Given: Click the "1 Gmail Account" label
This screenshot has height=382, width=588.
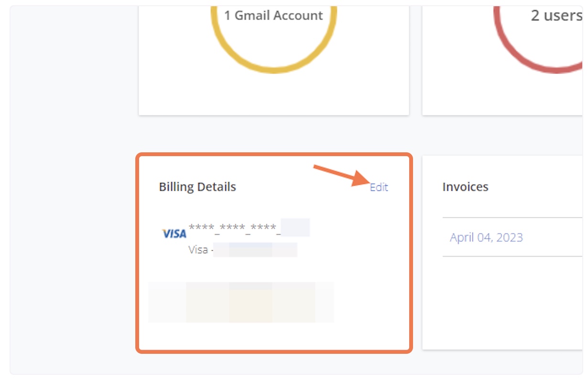Looking at the screenshot, I should click(x=273, y=15).
